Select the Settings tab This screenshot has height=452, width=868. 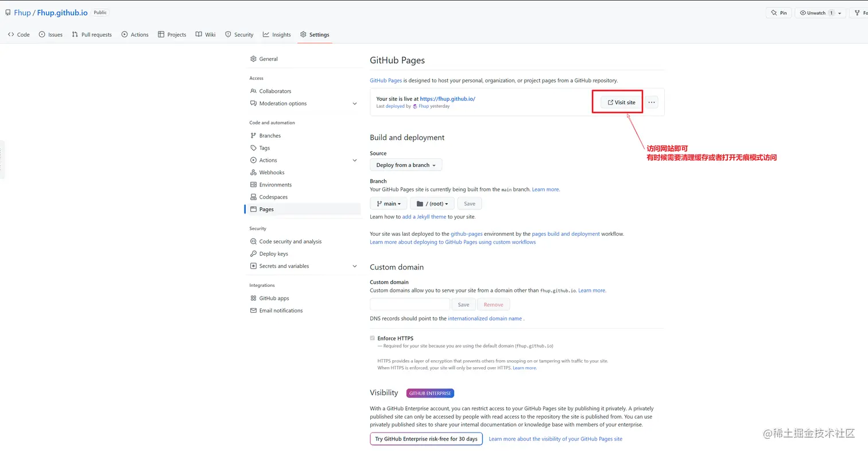pos(315,34)
